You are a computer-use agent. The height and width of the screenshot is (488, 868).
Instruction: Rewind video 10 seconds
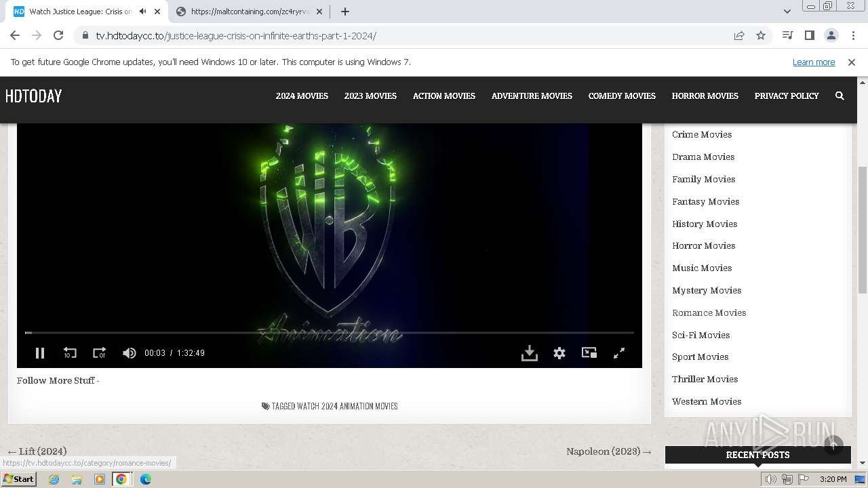click(70, 352)
